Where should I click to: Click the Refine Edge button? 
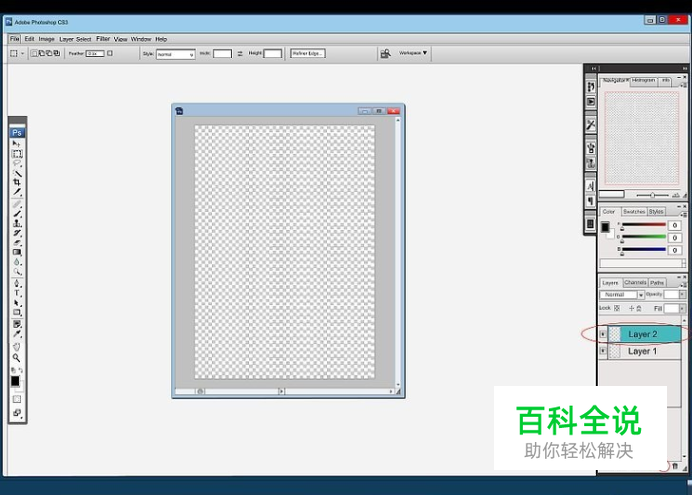(308, 53)
